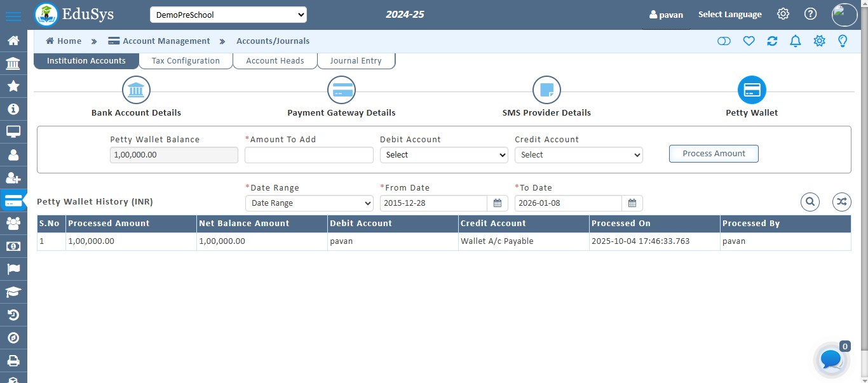
Task: Open the SMS Provider Details step
Action: tap(546, 90)
